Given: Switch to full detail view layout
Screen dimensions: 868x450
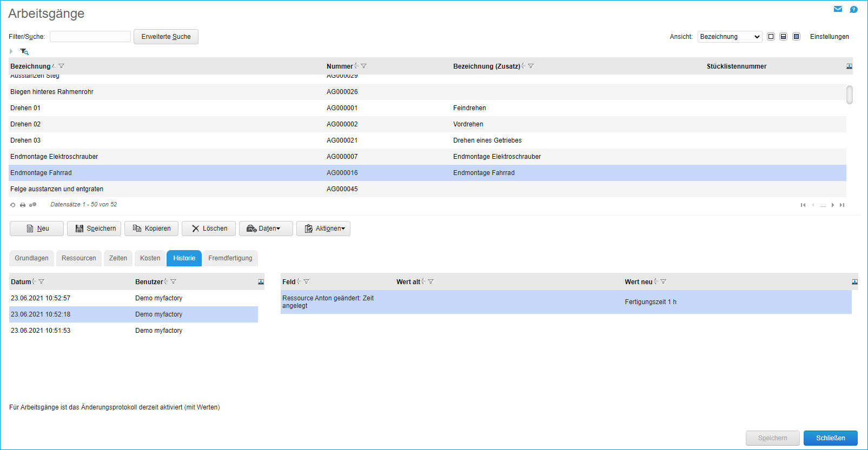Looking at the screenshot, I should tap(796, 37).
